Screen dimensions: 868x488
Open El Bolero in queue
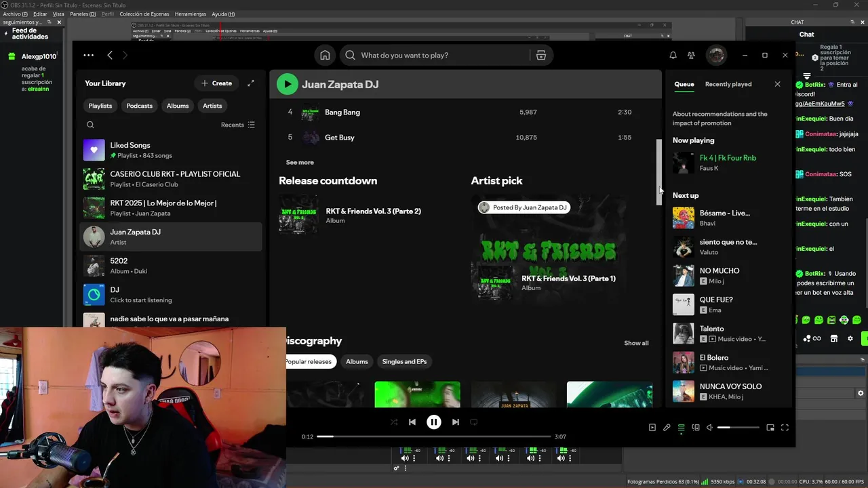[729, 362]
